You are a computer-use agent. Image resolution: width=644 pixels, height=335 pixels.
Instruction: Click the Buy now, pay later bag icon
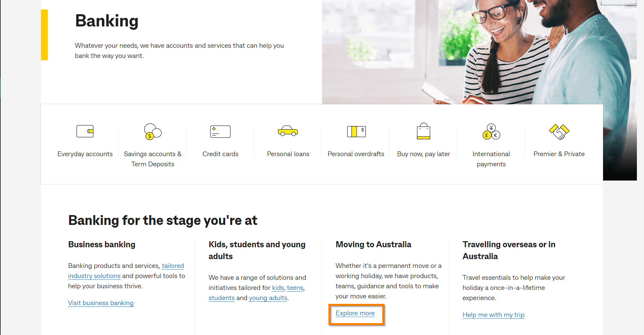(x=424, y=131)
